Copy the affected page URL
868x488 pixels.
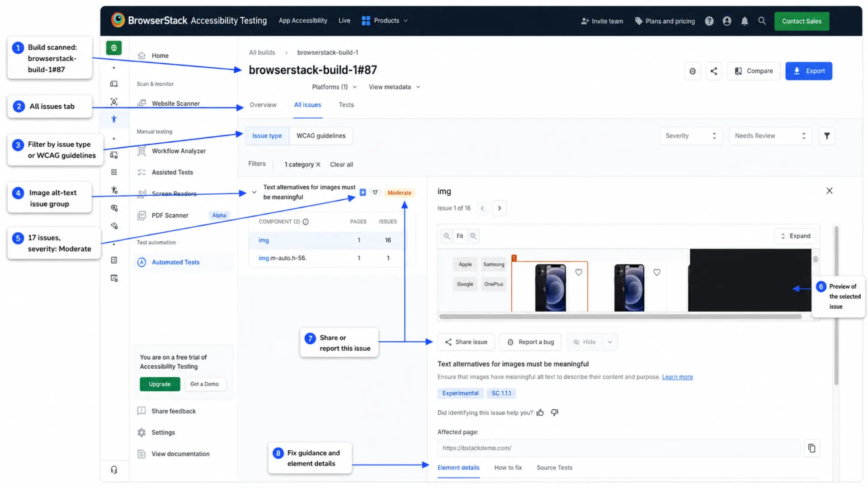[x=811, y=448]
